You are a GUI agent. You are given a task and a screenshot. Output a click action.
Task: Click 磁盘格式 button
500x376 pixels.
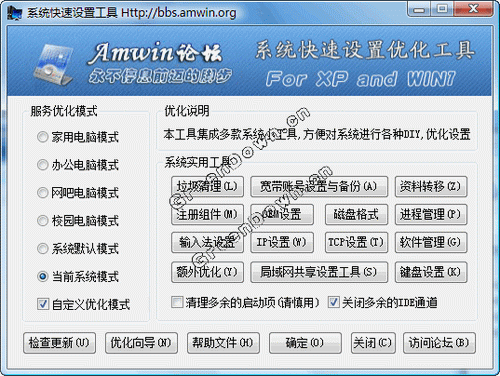click(356, 214)
